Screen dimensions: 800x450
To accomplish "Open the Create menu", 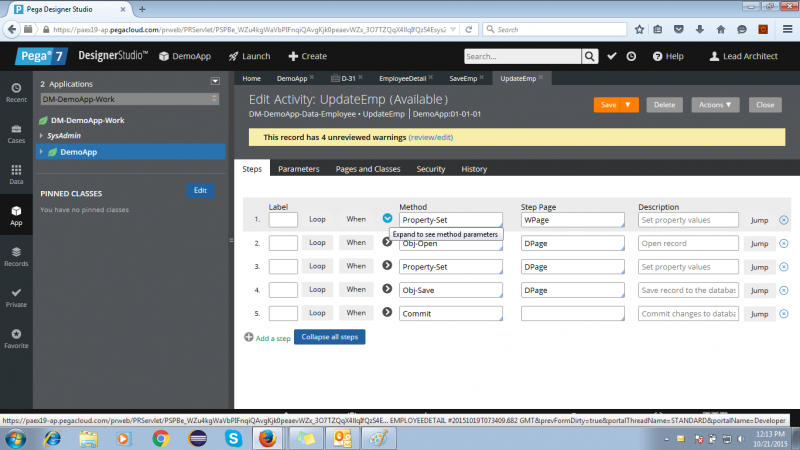I will click(x=308, y=56).
